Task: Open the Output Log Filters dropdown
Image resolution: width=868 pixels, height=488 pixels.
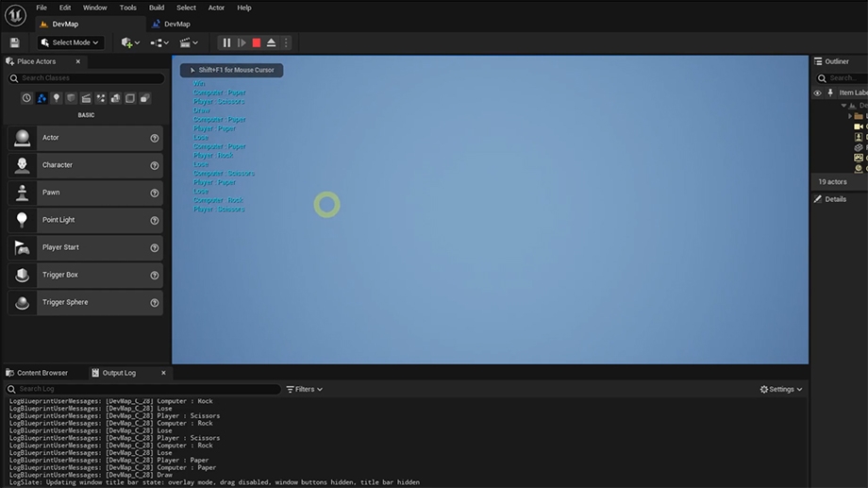Action: (305, 390)
